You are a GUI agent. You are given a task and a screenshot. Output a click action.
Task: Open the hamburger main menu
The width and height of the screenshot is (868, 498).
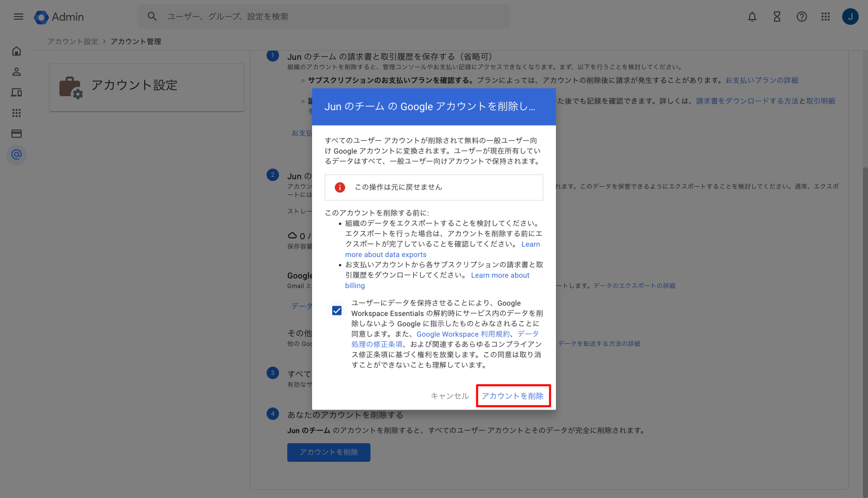coord(19,17)
